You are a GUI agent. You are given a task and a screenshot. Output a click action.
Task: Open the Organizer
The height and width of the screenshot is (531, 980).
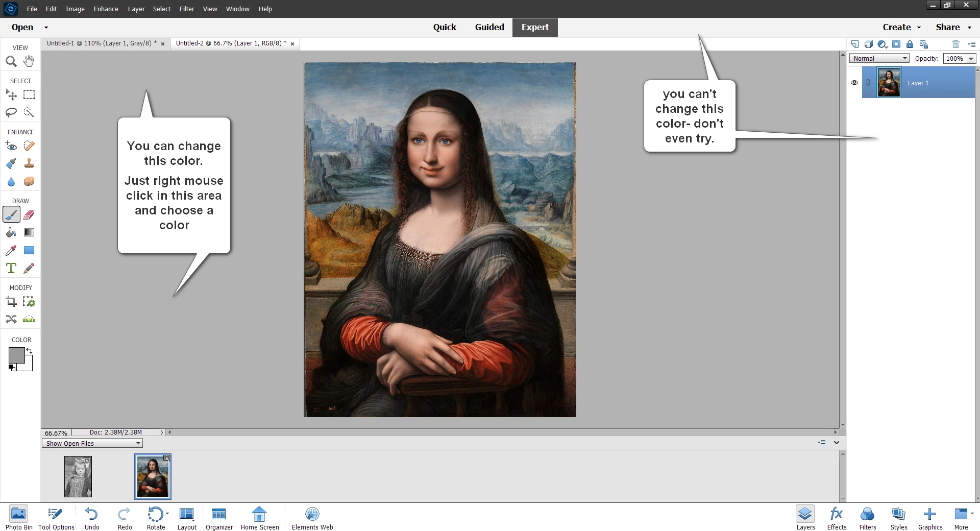coord(219,518)
